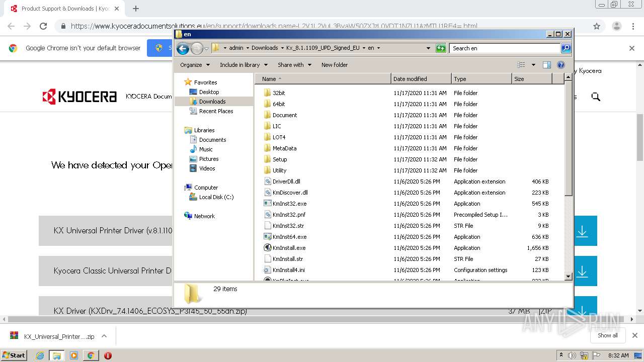The image size is (644, 362).
Task: Go forward in Explorer navigation
Action: tap(197, 48)
